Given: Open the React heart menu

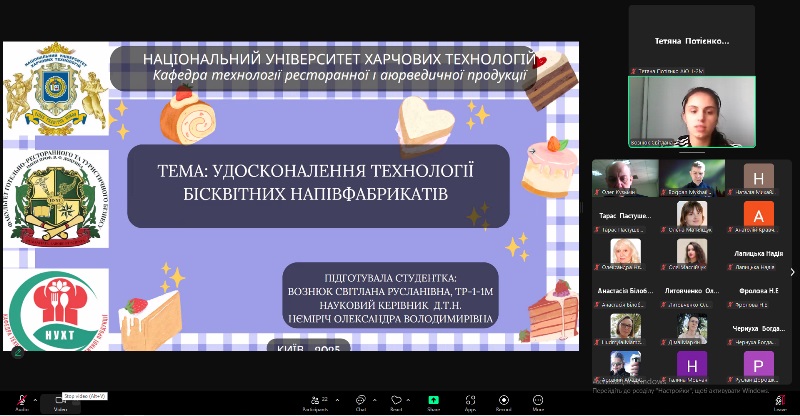Looking at the screenshot, I should [396, 403].
